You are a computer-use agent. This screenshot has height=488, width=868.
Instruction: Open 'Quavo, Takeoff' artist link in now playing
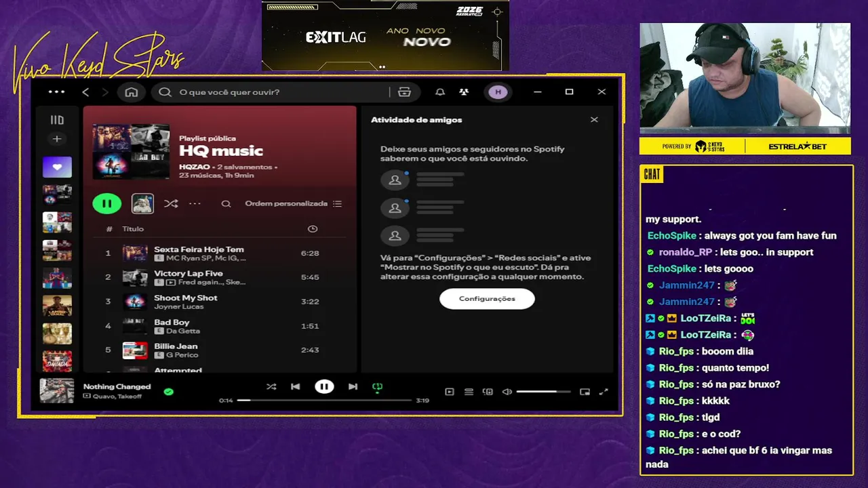point(117,396)
